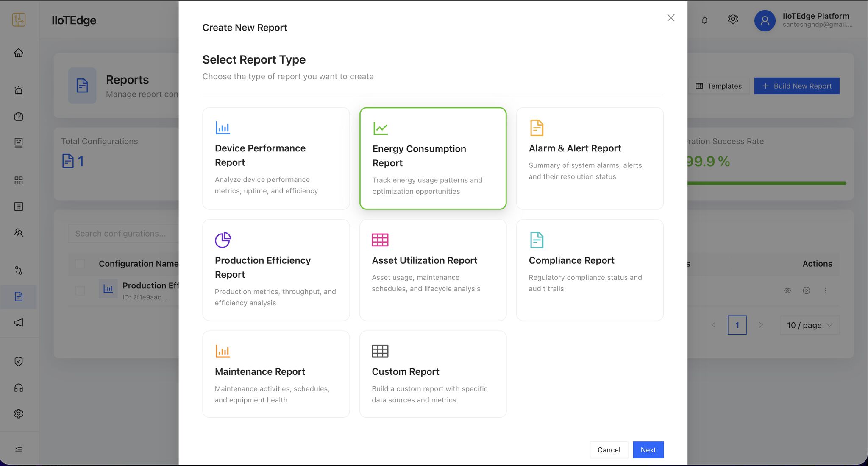Open the dashboard gauge sidebar icon

[x=19, y=117]
